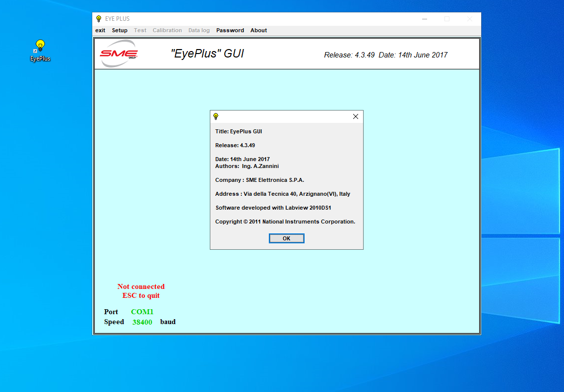Screen dimensions: 564x392
Task: Click the Company SME Elettronica line
Action: click(x=259, y=180)
